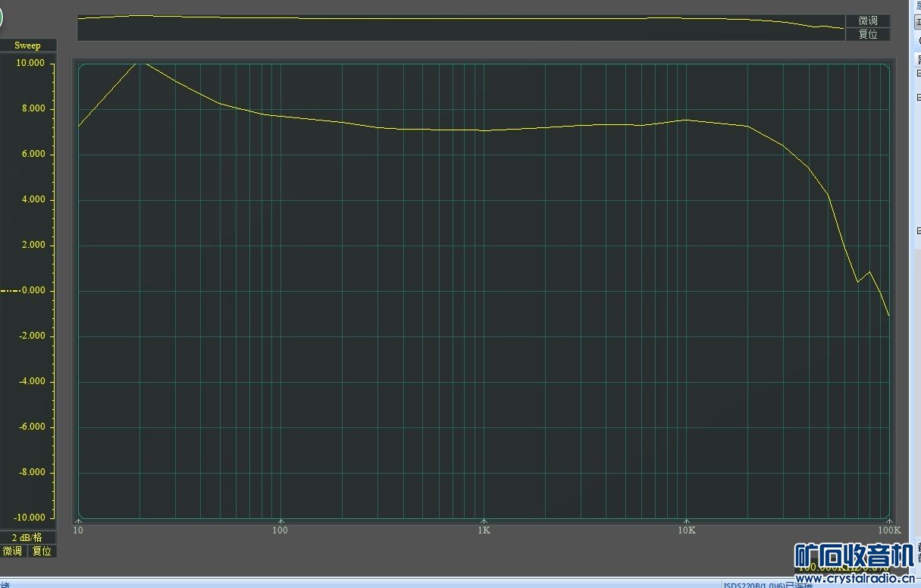This screenshot has width=921, height=588.
Task: Click the 2.000 value on the dB axis
Action: click(33, 246)
